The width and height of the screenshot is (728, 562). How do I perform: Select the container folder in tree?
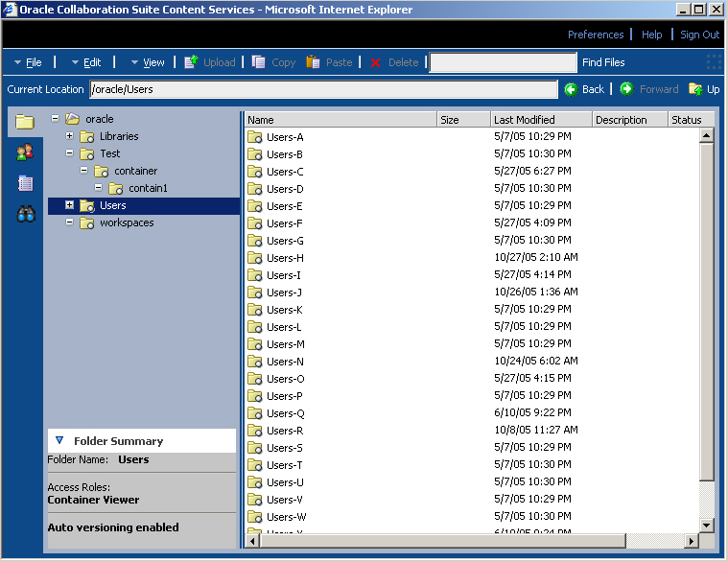pos(135,171)
